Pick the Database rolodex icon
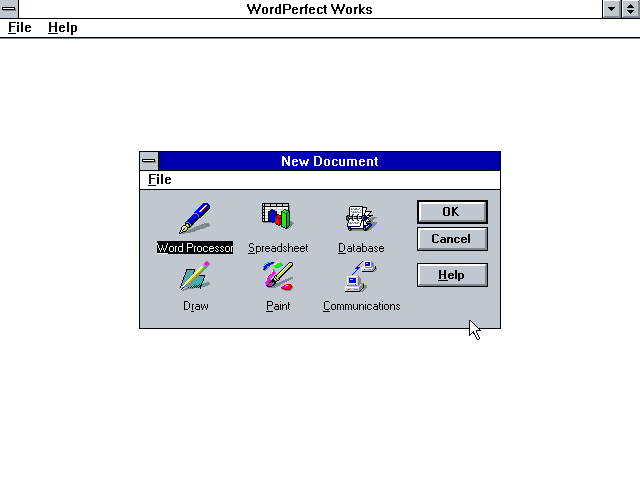This screenshot has width=640, height=480. pos(361,218)
